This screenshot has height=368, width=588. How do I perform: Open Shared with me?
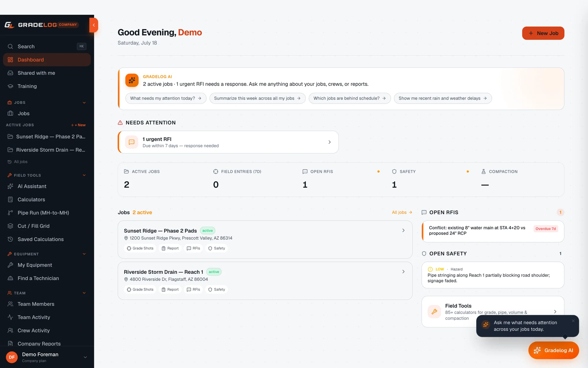click(47, 73)
